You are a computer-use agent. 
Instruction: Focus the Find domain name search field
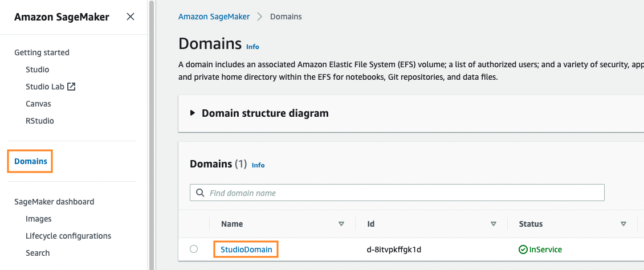tap(397, 193)
